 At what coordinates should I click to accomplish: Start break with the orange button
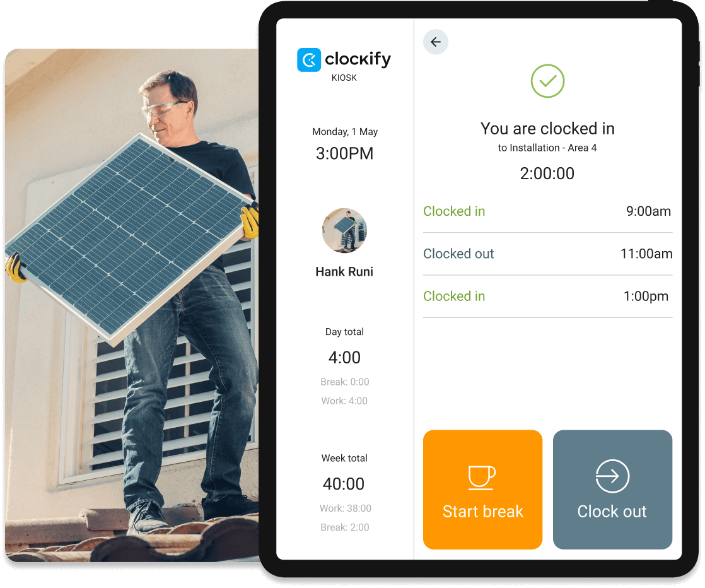[x=482, y=490]
